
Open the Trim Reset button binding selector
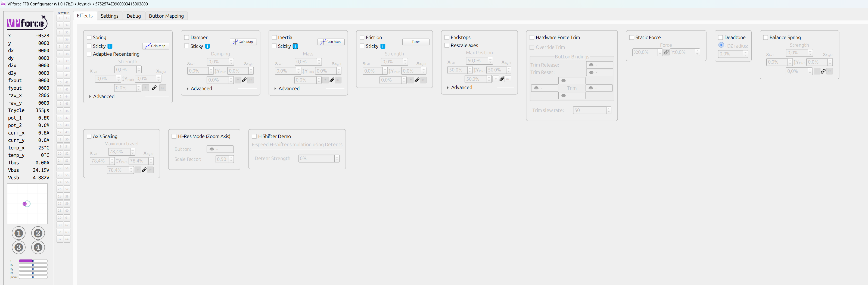[600, 73]
